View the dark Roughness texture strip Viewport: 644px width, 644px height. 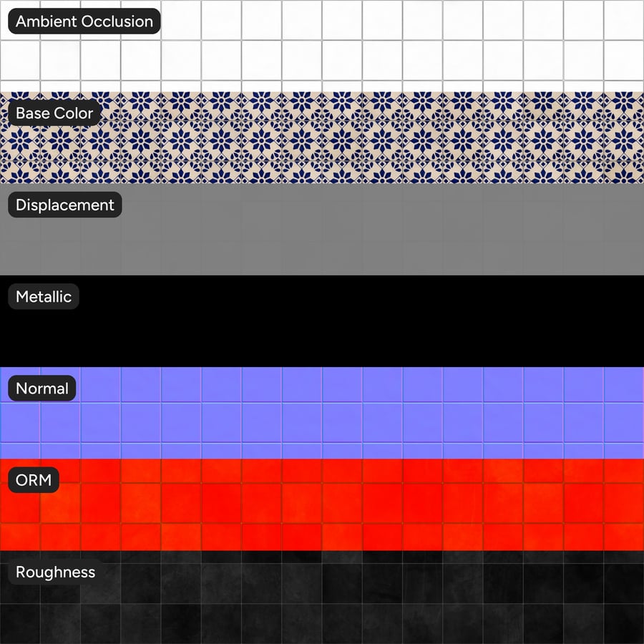[322, 597]
